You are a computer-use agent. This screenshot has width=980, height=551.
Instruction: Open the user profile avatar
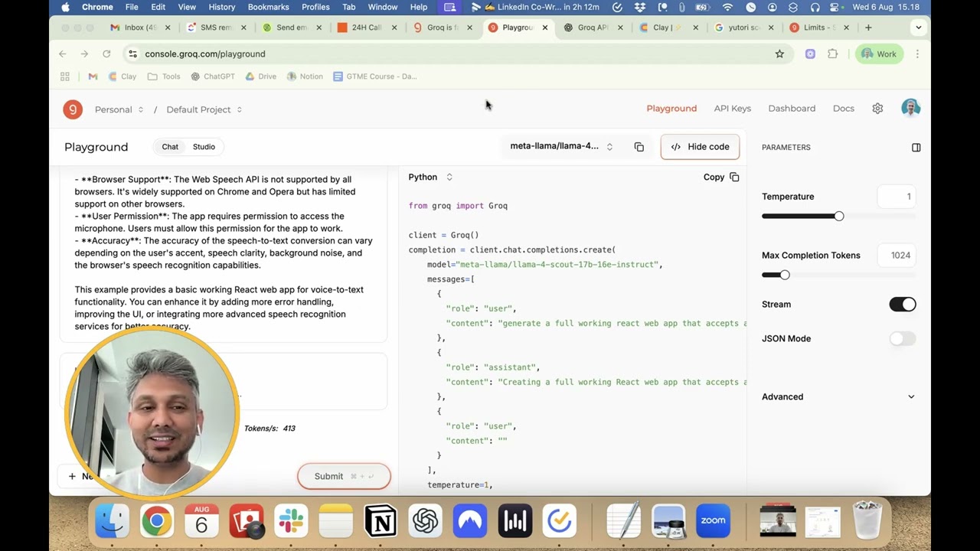coord(910,109)
